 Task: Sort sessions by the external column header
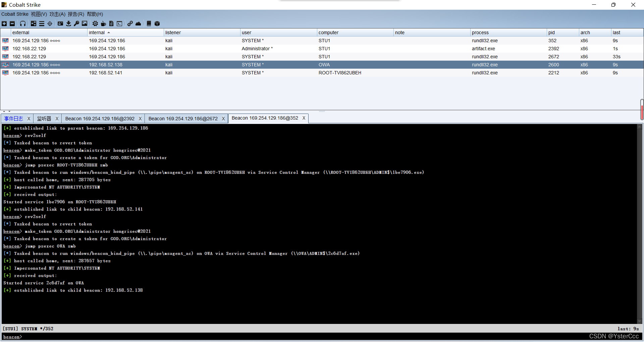(x=49, y=32)
